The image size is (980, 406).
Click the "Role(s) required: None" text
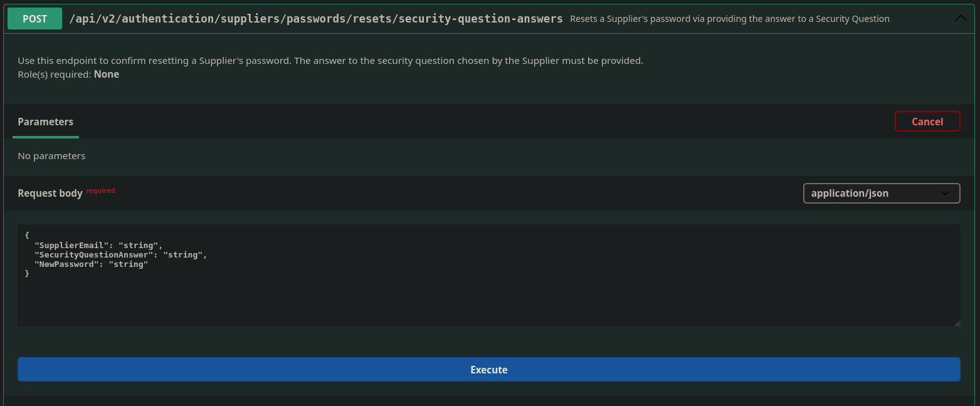click(x=68, y=74)
